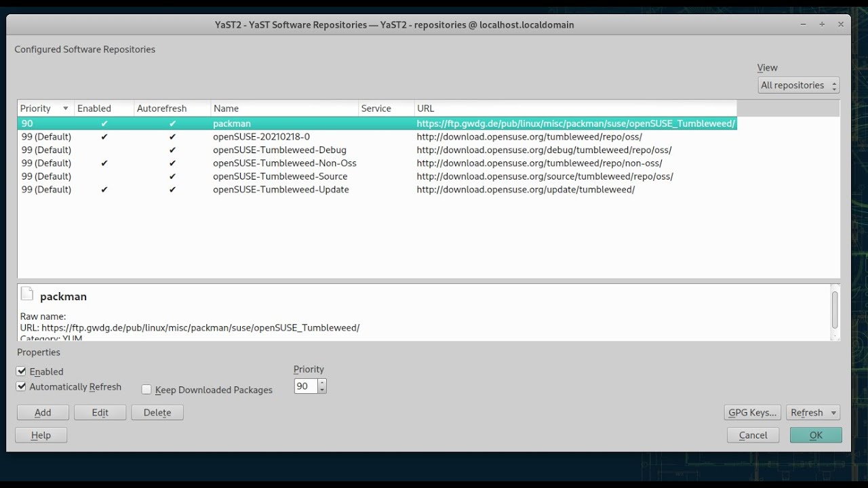
Task: Select the openSUSE-Tumbleweed-Debug repository row
Action: coord(377,150)
